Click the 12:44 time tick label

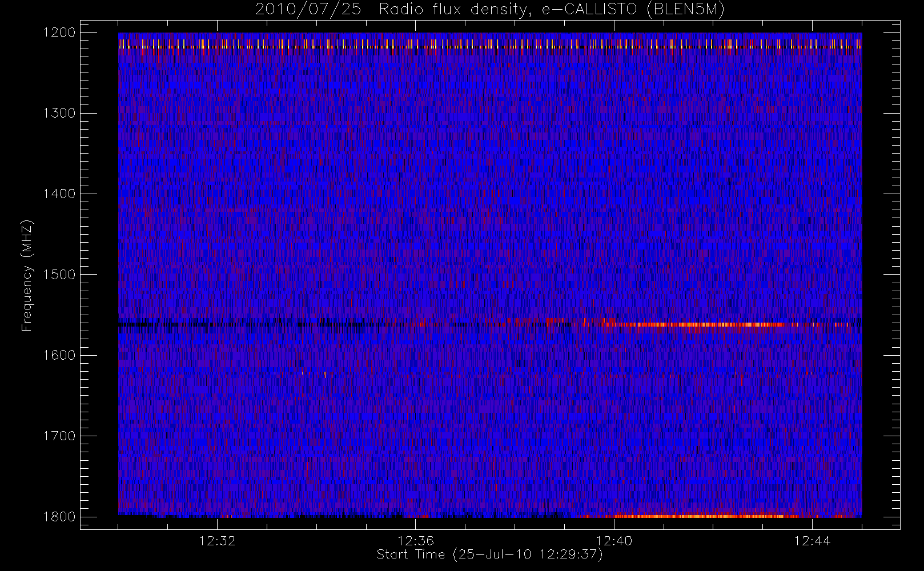point(812,541)
